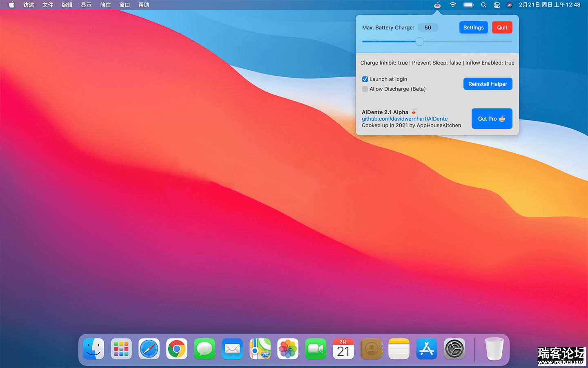Open Launchpad from the Dock
Screen dimensions: 588x368
click(x=121, y=349)
